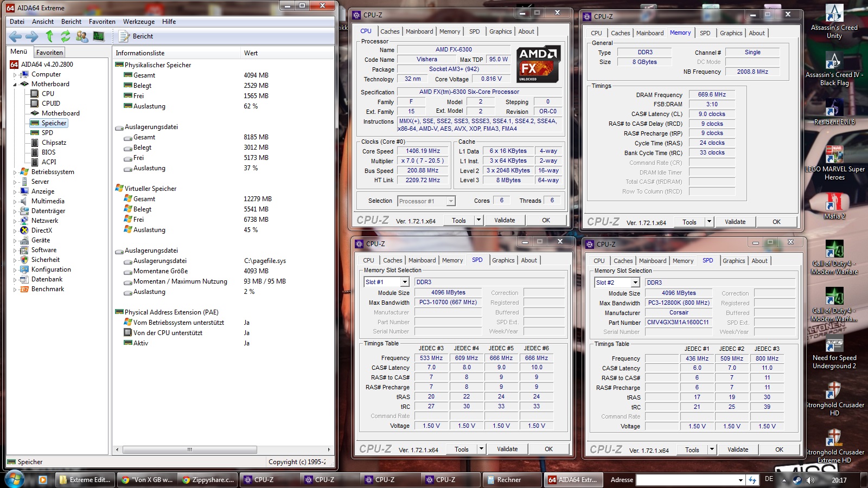Switch to Chrome "Von X GB w..." taskbar button
The image size is (868, 488).
147,480
